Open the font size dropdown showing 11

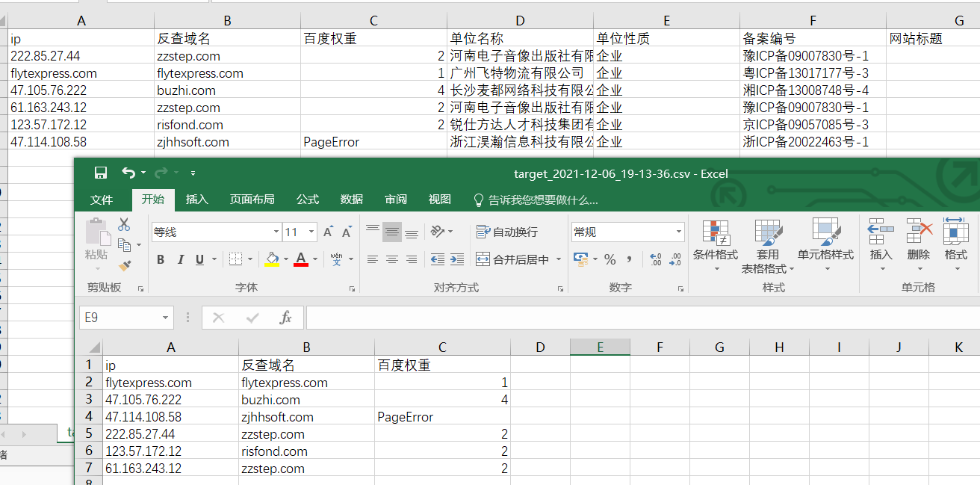311,232
